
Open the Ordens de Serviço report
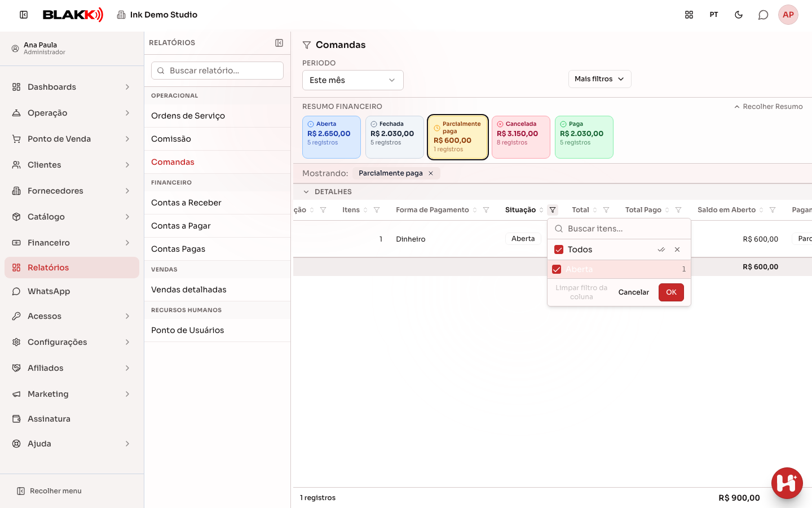(x=218, y=116)
